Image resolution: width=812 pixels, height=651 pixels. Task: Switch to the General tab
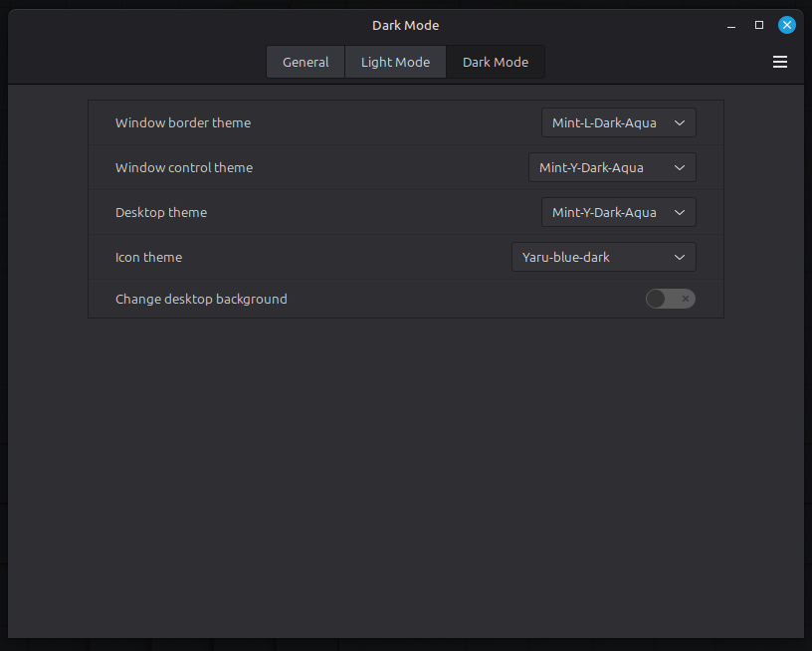(305, 62)
